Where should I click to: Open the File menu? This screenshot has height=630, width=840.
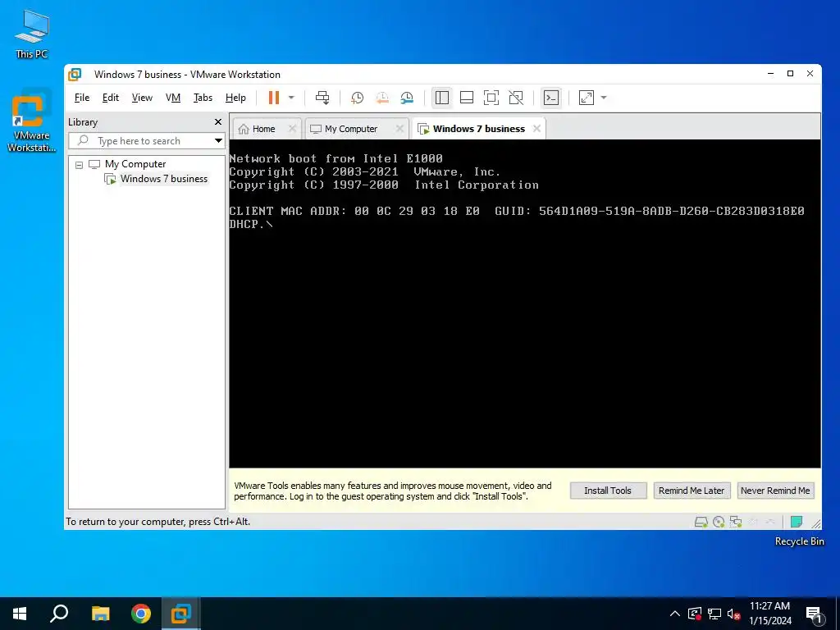coord(82,98)
